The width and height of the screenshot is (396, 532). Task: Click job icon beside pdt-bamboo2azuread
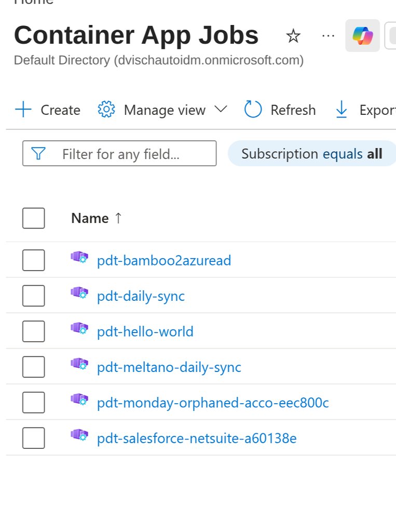(x=79, y=257)
